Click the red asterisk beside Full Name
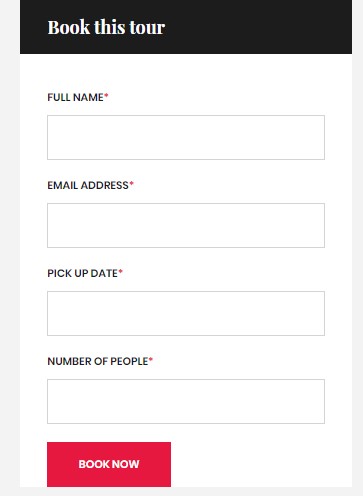The width and height of the screenshot is (363, 496). tap(106, 96)
